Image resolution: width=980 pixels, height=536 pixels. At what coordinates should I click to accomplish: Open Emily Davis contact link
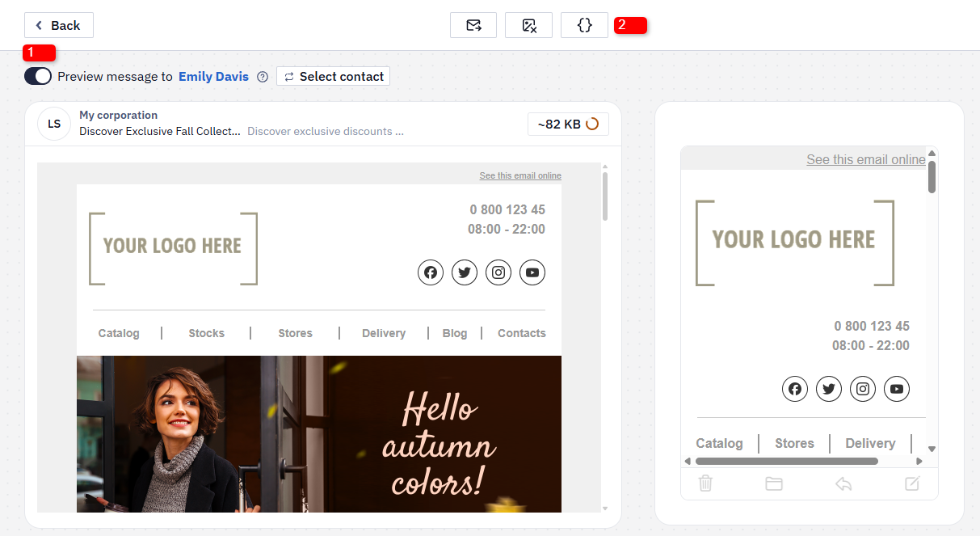(x=213, y=76)
